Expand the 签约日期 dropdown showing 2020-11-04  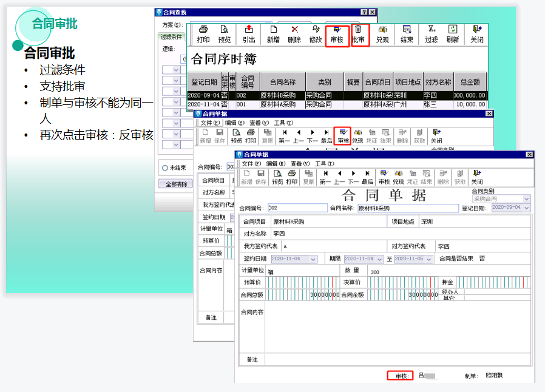coord(313,259)
